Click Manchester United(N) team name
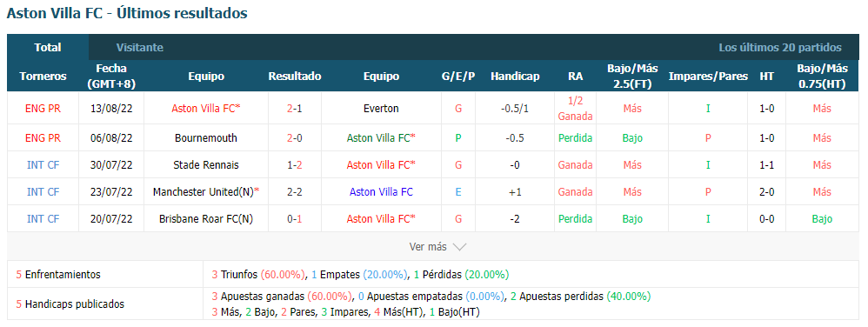Viewport: 868px width, 327px height. [x=203, y=192]
